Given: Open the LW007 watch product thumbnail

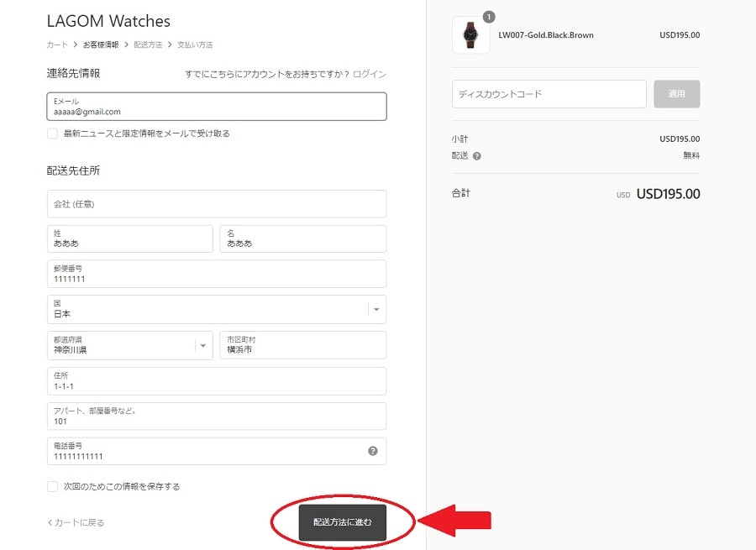Looking at the screenshot, I should tap(470, 35).
